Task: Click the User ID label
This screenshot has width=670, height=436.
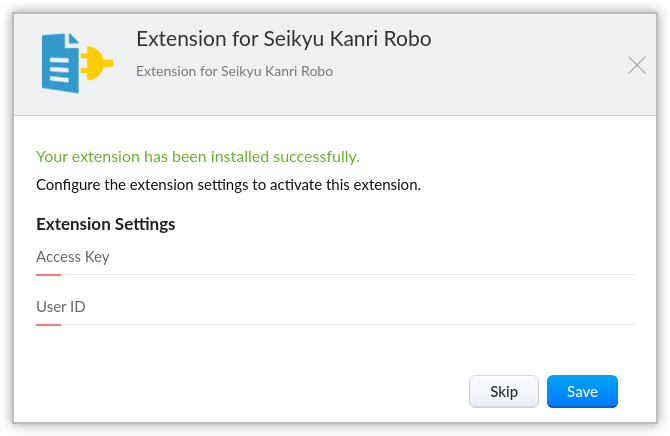Action: pyautogui.click(x=60, y=307)
